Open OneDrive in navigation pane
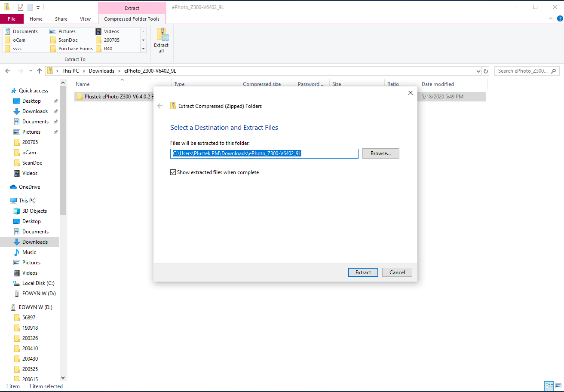Image resolution: width=564 pixels, height=392 pixels. (x=29, y=187)
